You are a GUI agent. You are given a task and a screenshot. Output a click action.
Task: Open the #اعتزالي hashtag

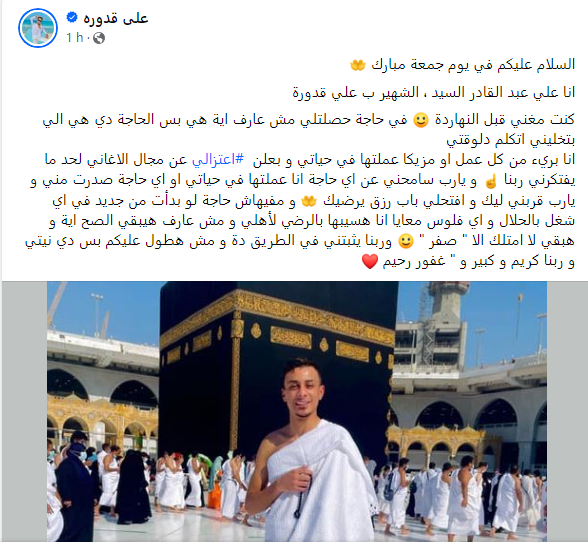point(218,160)
